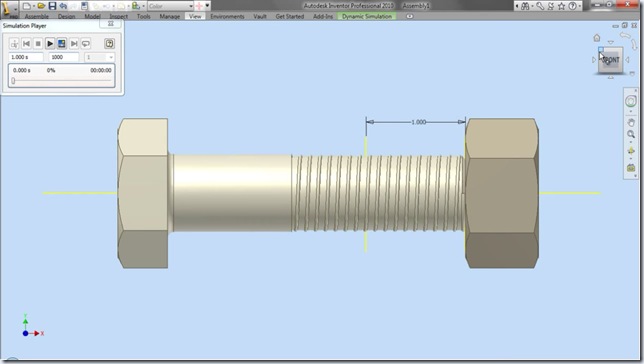Image resolution: width=644 pixels, height=364 pixels.
Task: Open the Inventor application menu button
Action: pos(8,9)
